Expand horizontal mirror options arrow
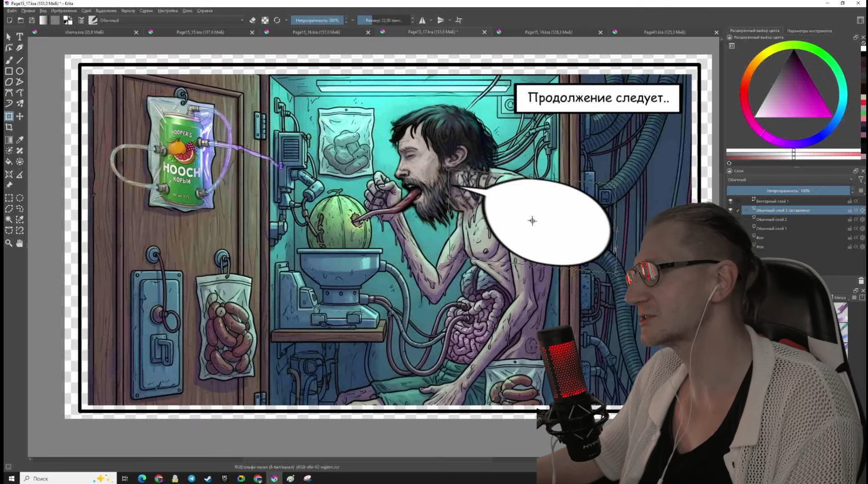This screenshot has width=868, height=484. pyautogui.click(x=431, y=20)
